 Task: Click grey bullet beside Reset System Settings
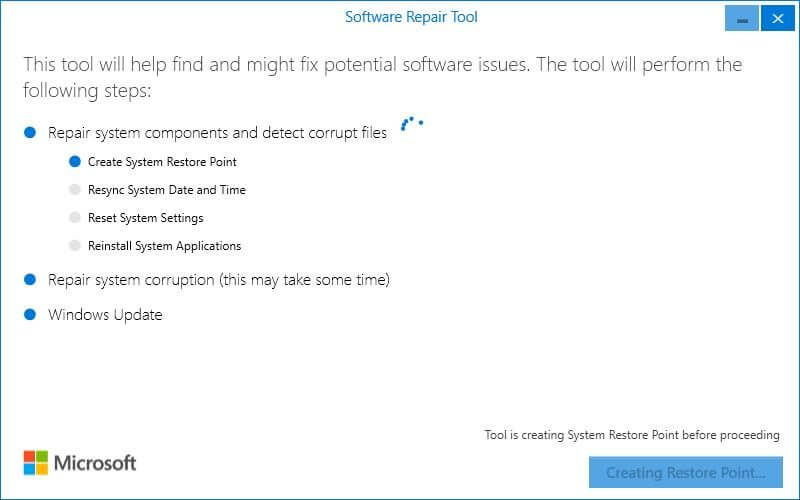[75, 218]
